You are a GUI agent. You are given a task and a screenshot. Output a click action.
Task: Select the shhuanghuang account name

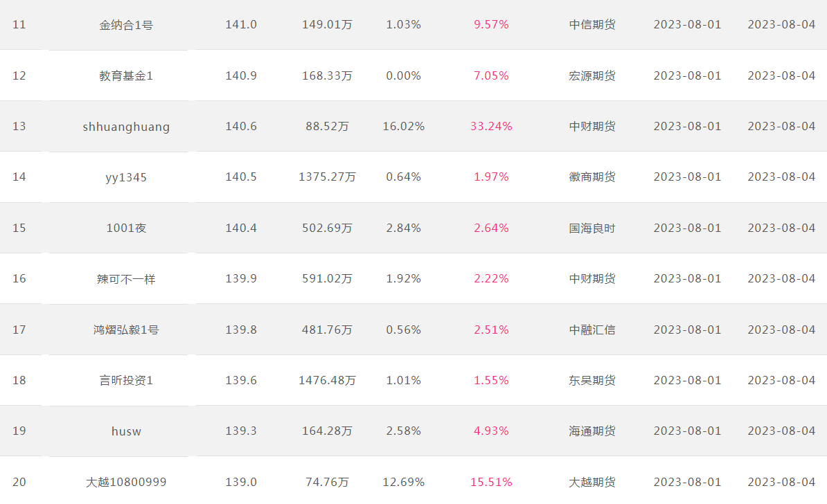point(126,127)
